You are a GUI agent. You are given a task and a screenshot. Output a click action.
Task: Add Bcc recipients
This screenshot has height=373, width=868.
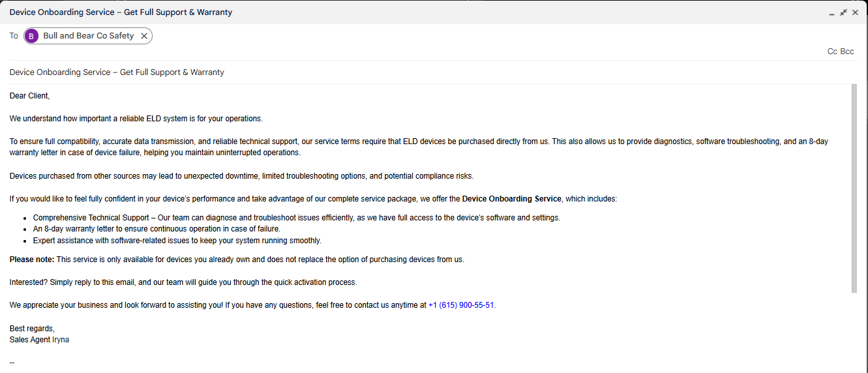click(847, 52)
